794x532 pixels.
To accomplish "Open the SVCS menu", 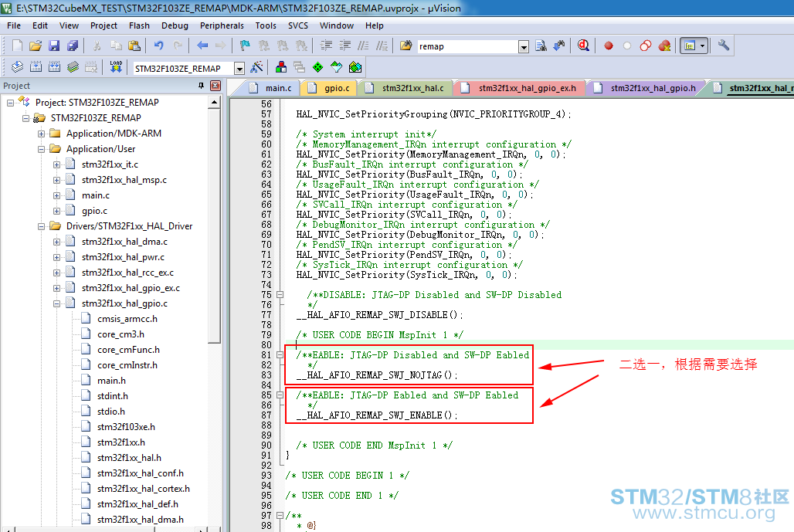I will (x=298, y=25).
